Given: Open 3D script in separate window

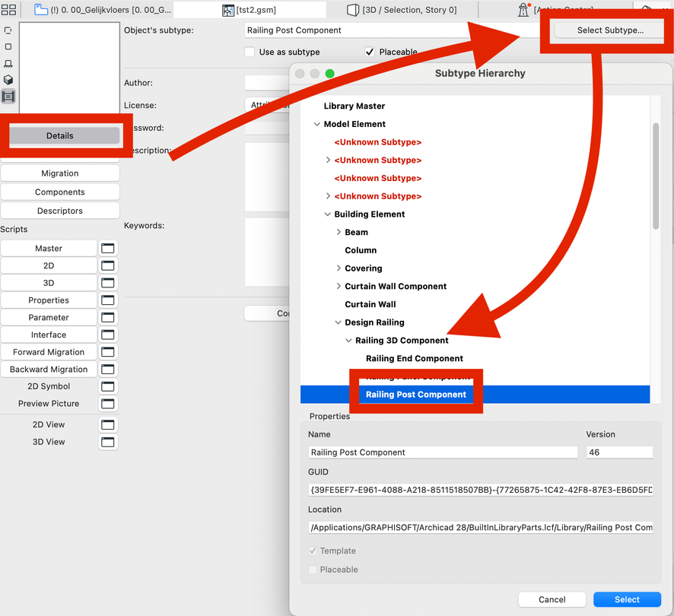Looking at the screenshot, I should pyautogui.click(x=107, y=283).
